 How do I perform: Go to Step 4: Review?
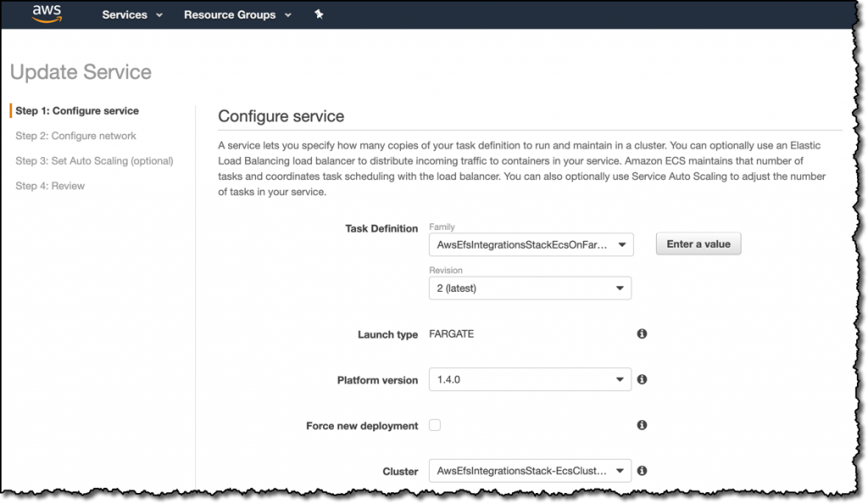(50, 186)
